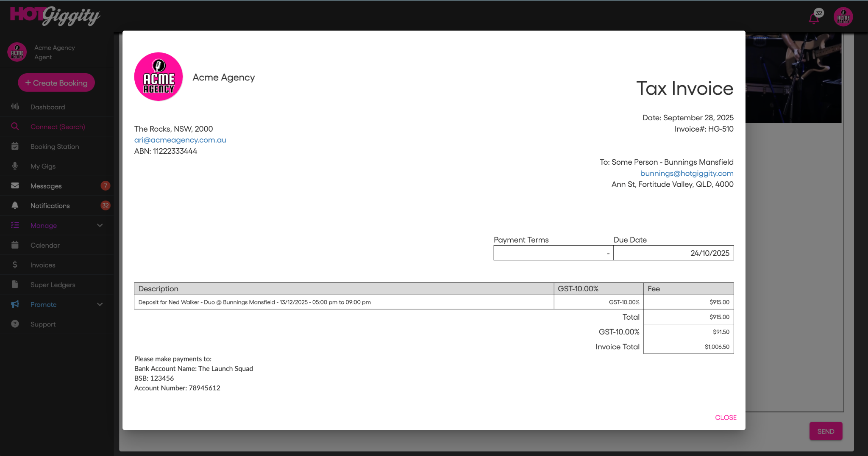Open the Invoices page

[x=57, y=265]
